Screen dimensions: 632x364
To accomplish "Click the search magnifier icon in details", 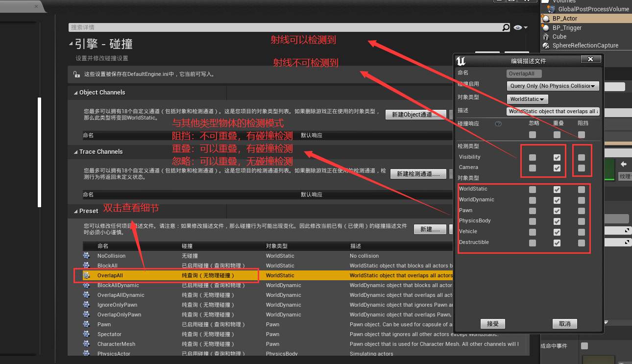I will coord(506,28).
